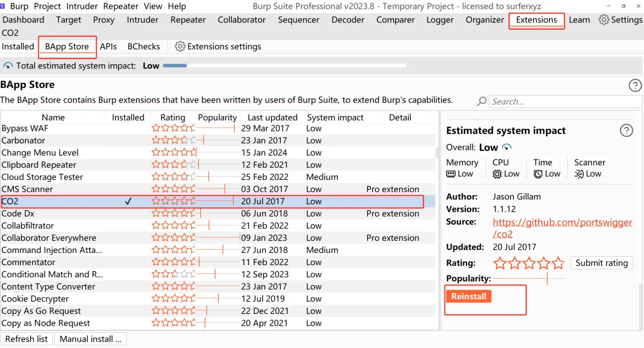644x348 pixels.
Task: Select Copy as Node Request extension
Action: pos(217,323)
